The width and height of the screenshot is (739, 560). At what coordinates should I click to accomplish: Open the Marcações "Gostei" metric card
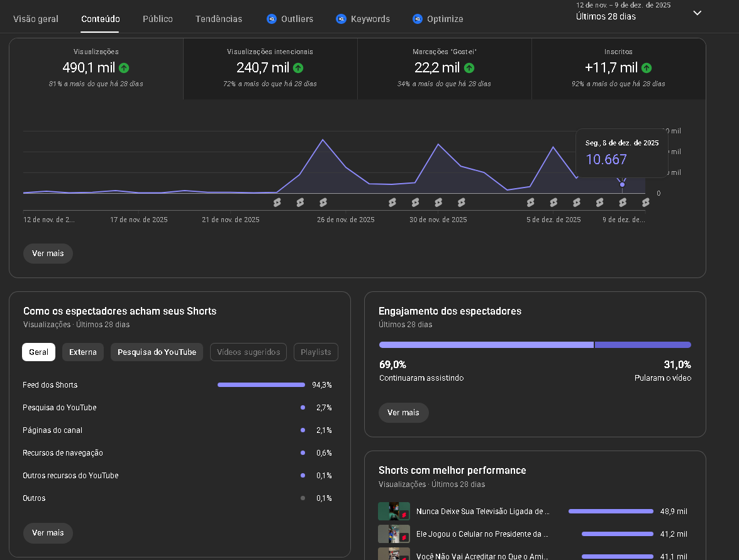pyautogui.click(x=444, y=68)
